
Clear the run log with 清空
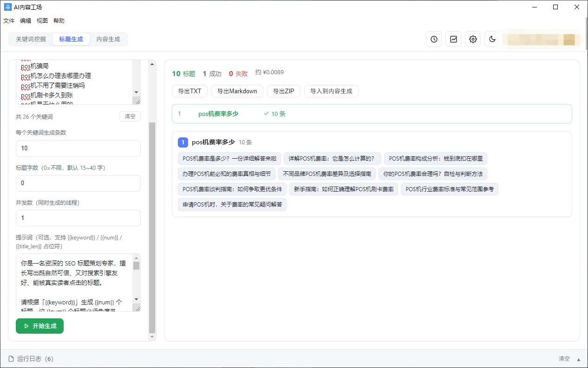[x=564, y=359]
